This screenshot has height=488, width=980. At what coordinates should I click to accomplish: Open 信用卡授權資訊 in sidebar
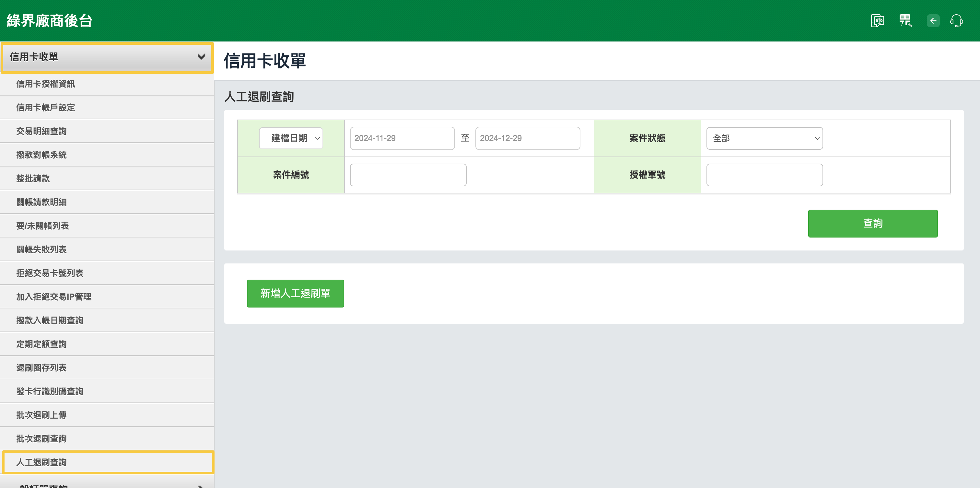(x=46, y=84)
